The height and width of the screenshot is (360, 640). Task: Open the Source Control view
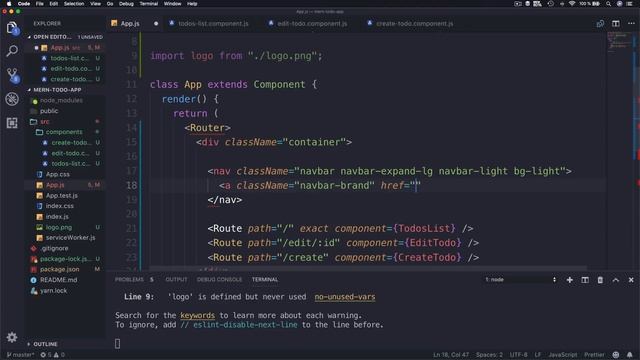[x=12, y=75]
